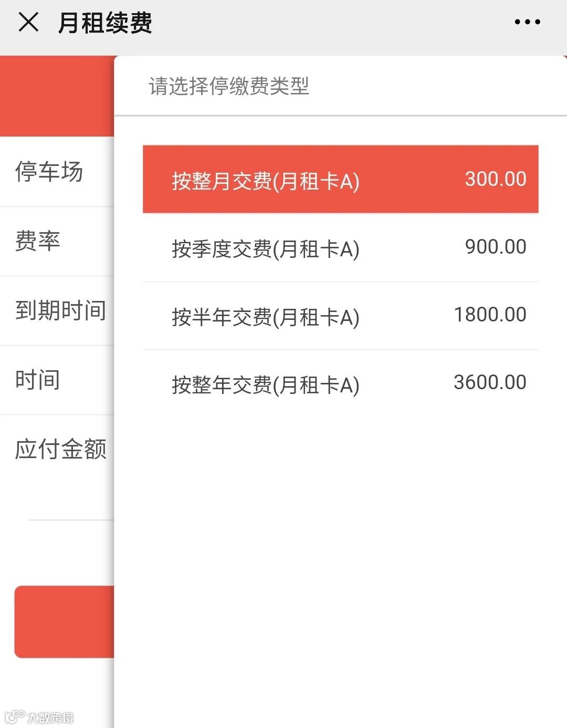567x728 pixels.
Task: Tap the 应付金额 row
Action: pyautogui.click(x=57, y=449)
